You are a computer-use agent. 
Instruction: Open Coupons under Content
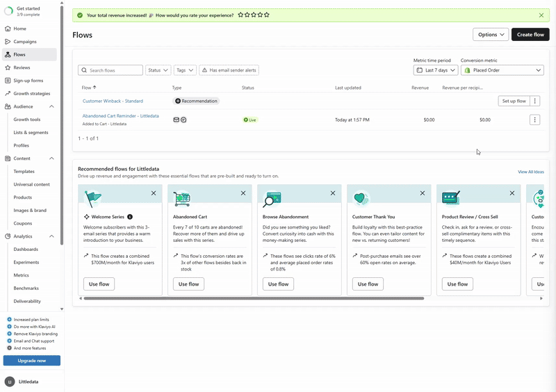(x=23, y=224)
